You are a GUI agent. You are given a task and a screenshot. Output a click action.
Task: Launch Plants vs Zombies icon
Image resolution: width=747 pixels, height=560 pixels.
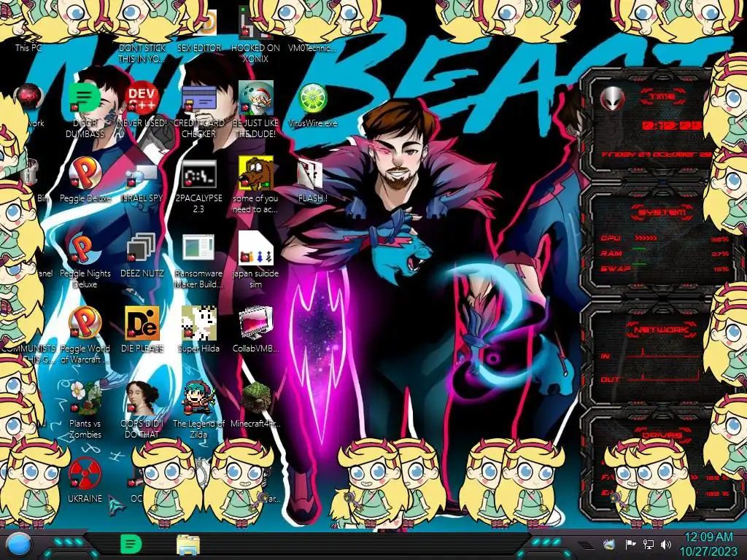tap(85, 399)
